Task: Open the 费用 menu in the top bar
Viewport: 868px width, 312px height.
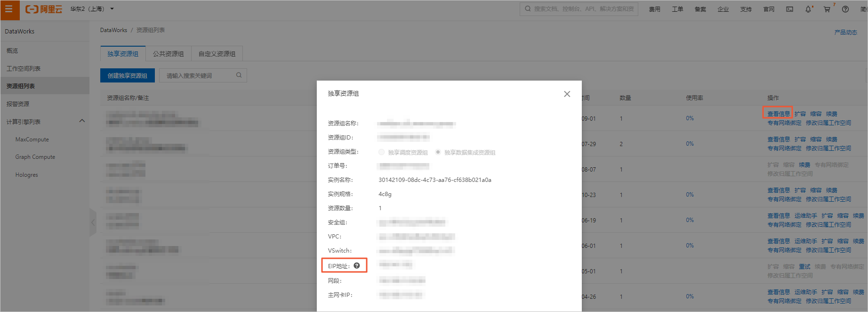Action: 654,9
